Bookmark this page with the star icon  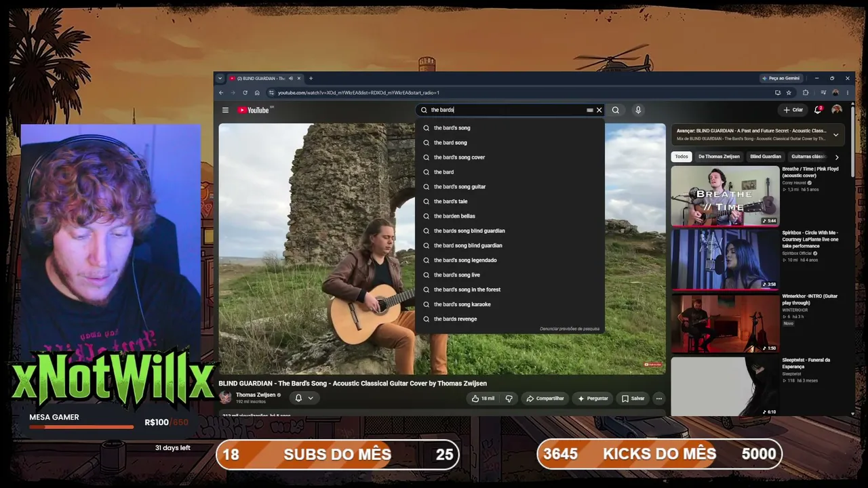[789, 93]
